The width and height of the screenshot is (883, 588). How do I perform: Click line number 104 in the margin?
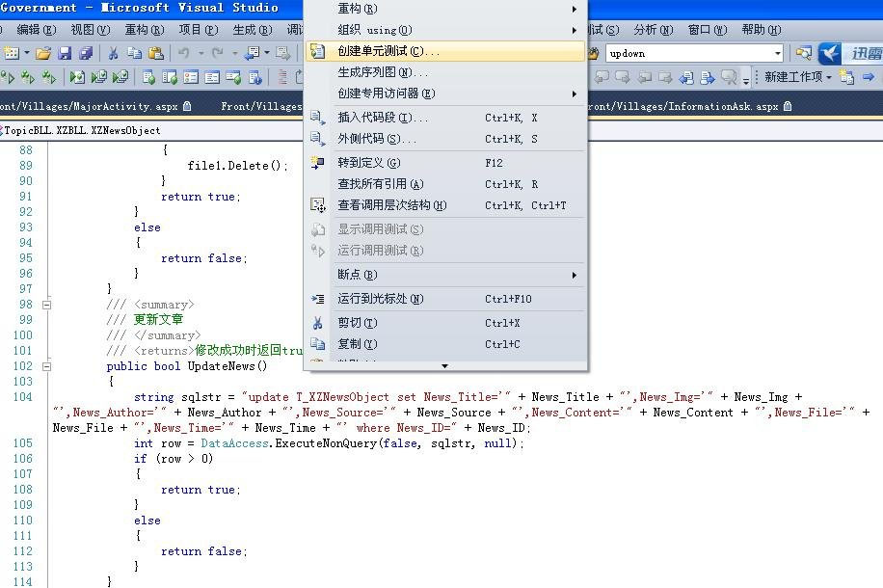[23, 397]
